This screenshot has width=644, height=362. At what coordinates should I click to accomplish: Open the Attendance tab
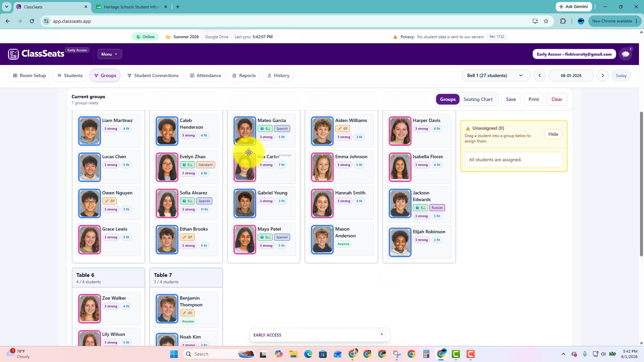[205, 75]
